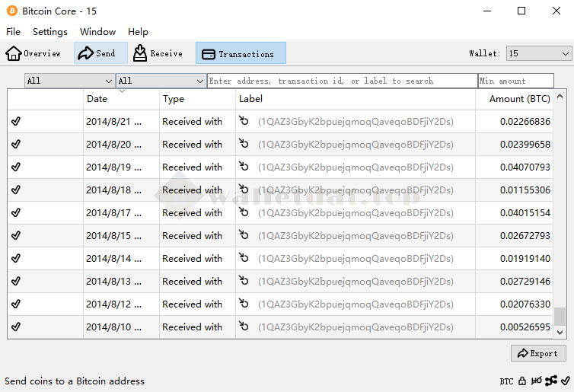Click the sync status checkmark icon
This screenshot has height=392, width=574.
(x=566, y=381)
